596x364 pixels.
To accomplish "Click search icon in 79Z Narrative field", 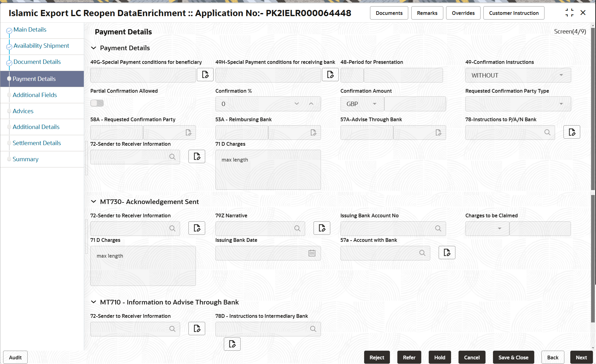I will [297, 229].
